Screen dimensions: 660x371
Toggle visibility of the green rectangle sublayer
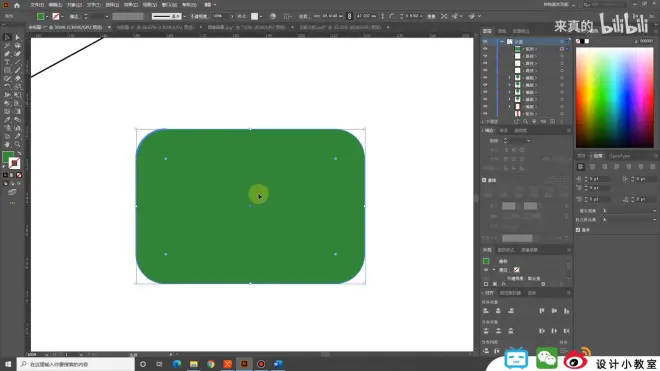tap(485, 49)
